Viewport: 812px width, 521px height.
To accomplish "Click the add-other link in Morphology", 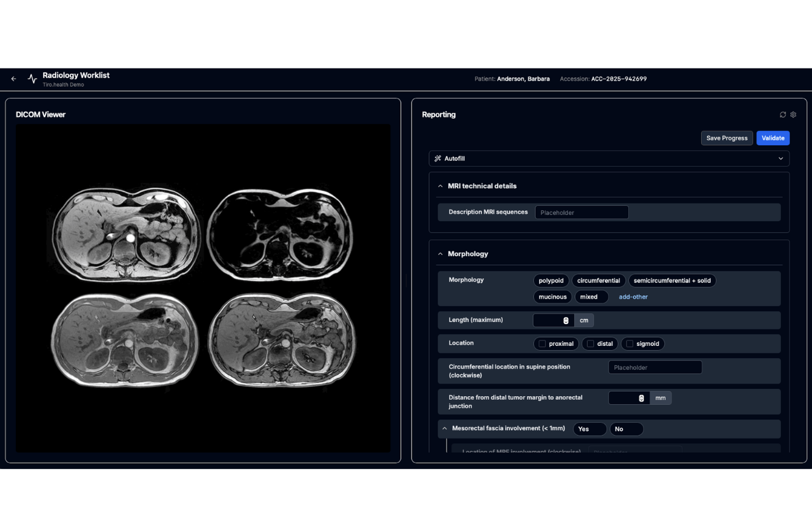I will (x=633, y=296).
